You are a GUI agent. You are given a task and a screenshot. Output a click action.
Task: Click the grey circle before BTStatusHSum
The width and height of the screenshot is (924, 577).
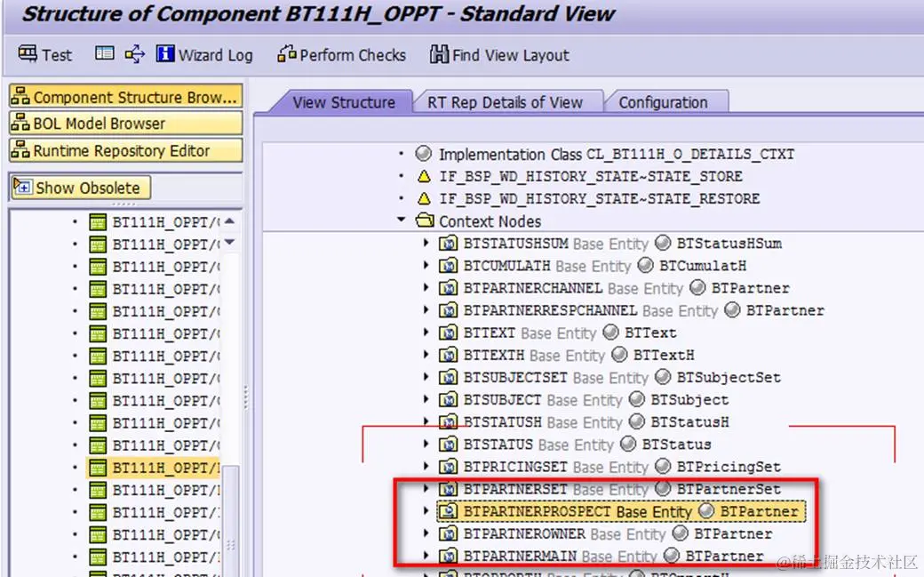663,243
